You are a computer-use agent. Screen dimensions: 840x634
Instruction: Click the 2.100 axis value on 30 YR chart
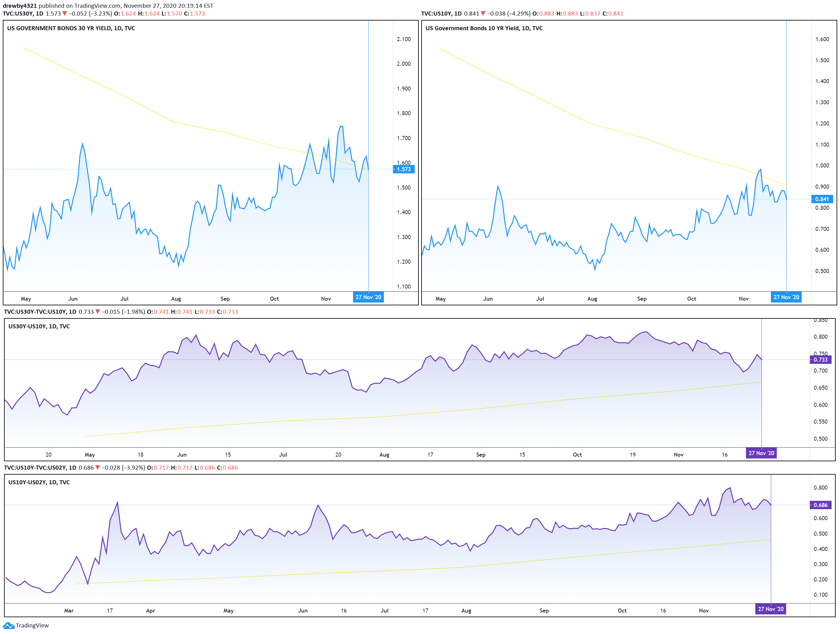[404, 39]
